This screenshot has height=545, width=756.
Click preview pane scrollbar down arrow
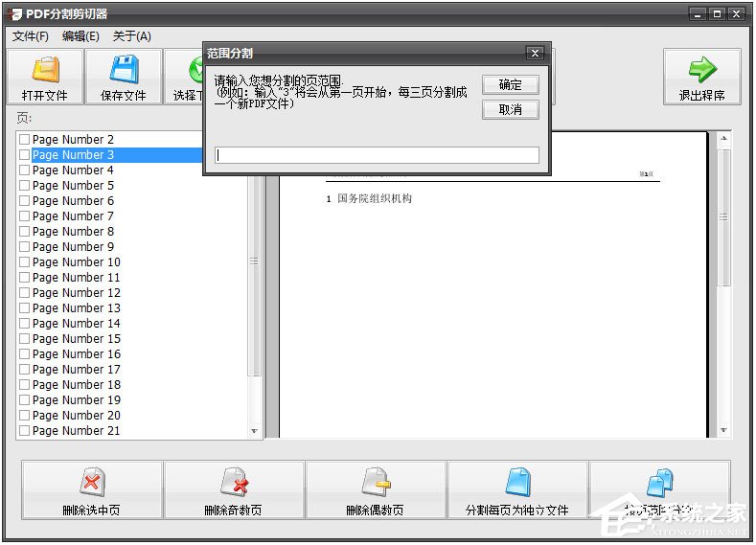[x=723, y=430]
